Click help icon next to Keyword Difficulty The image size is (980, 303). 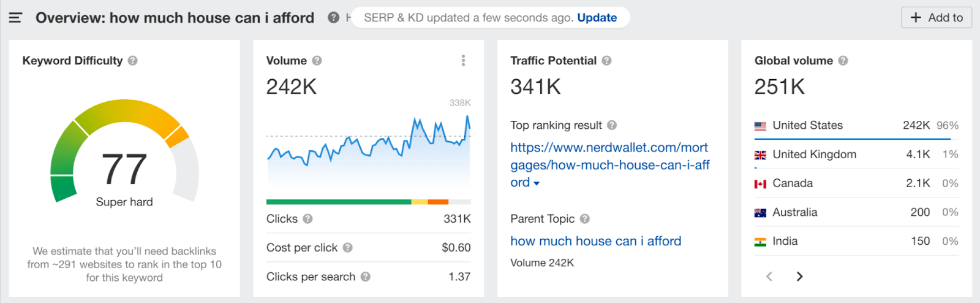pyautogui.click(x=133, y=61)
